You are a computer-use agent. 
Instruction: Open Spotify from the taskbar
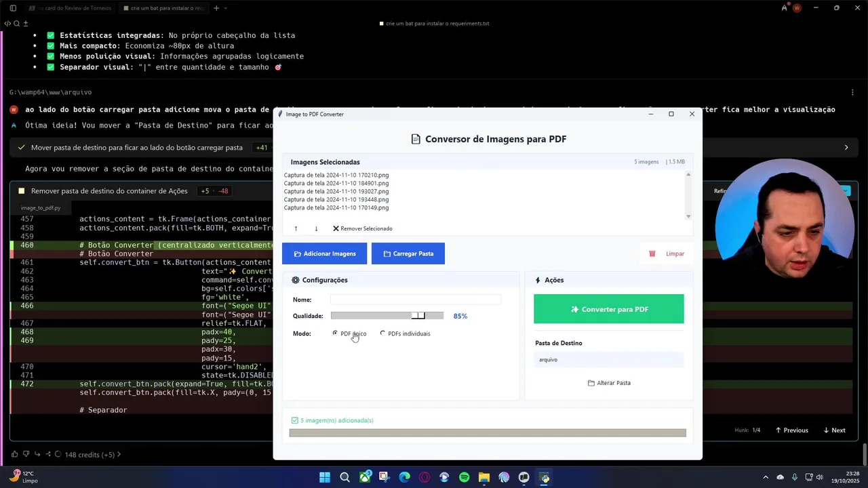click(465, 477)
